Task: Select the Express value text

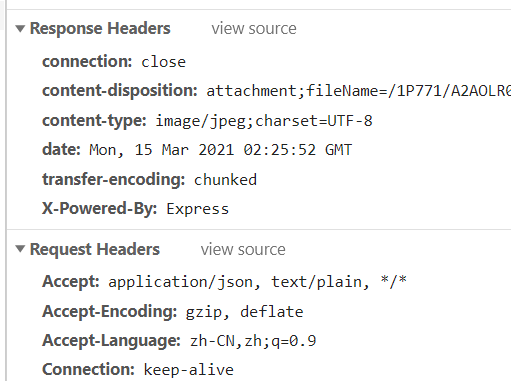Action: (197, 209)
